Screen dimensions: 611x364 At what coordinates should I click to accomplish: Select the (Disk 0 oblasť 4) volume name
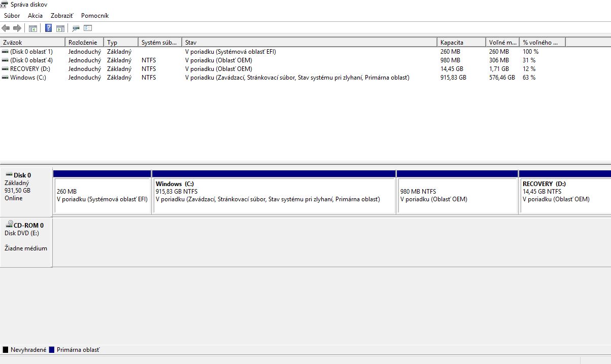[31, 60]
